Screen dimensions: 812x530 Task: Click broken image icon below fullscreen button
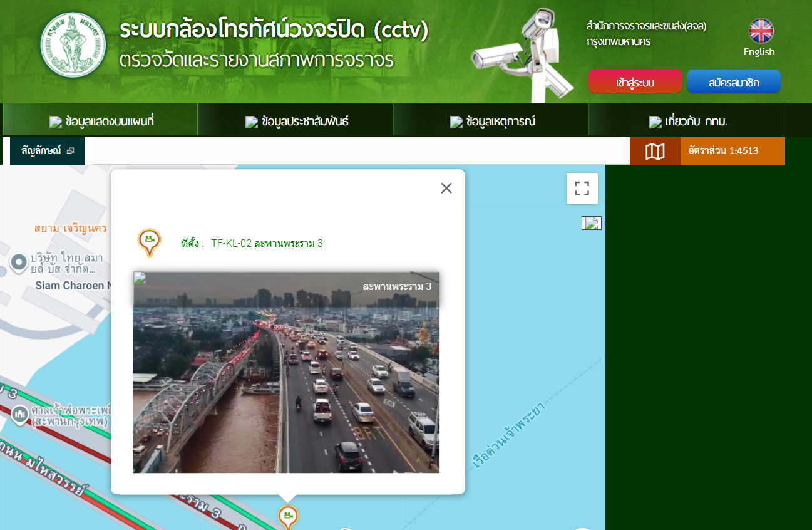click(591, 223)
